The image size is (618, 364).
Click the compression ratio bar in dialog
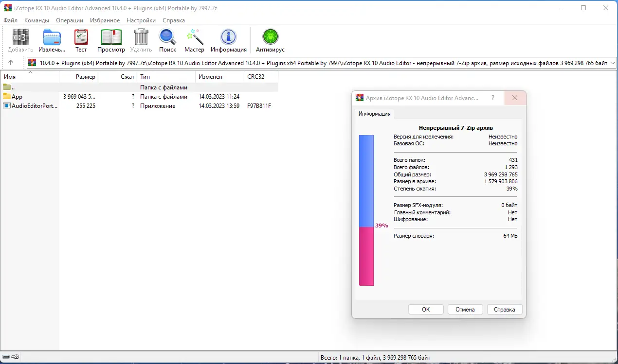click(x=366, y=210)
